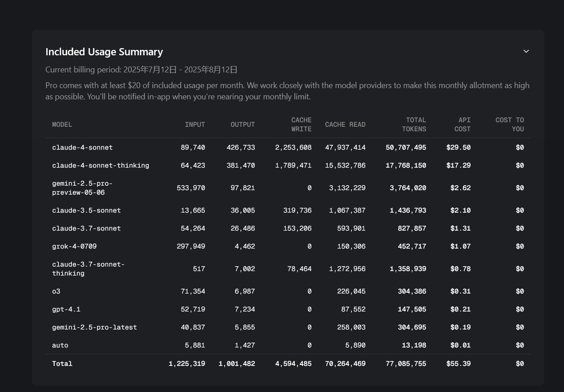Click claude-3.7-sonnet API cost $1.31
The height and width of the screenshot is (392, 564).
[461, 228]
